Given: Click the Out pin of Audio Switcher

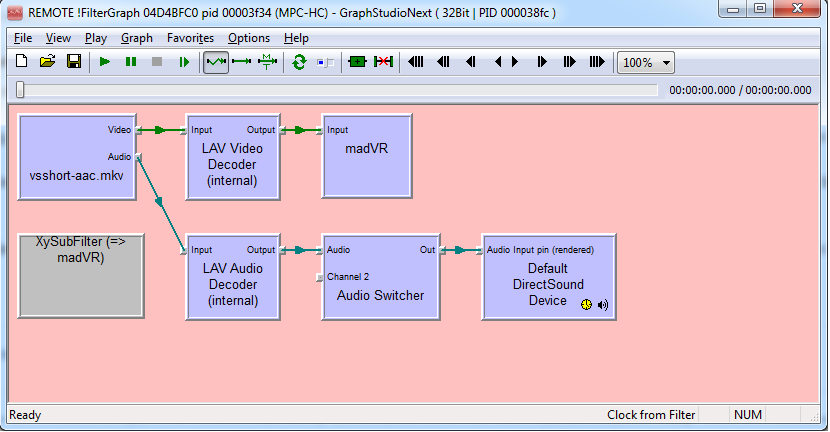Looking at the screenshot, I should [x=443, y=250].
